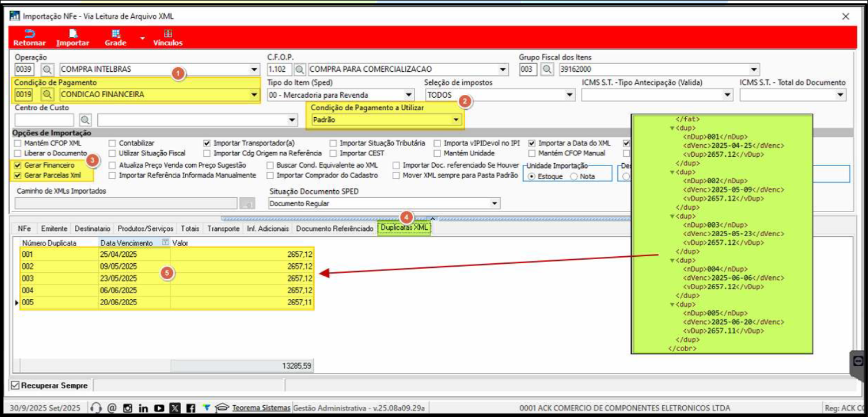The height and width of the screenshot is (417, 868).
Task: Open the Transporte tab
Action: pyautogui.click(x=223, y=229)
